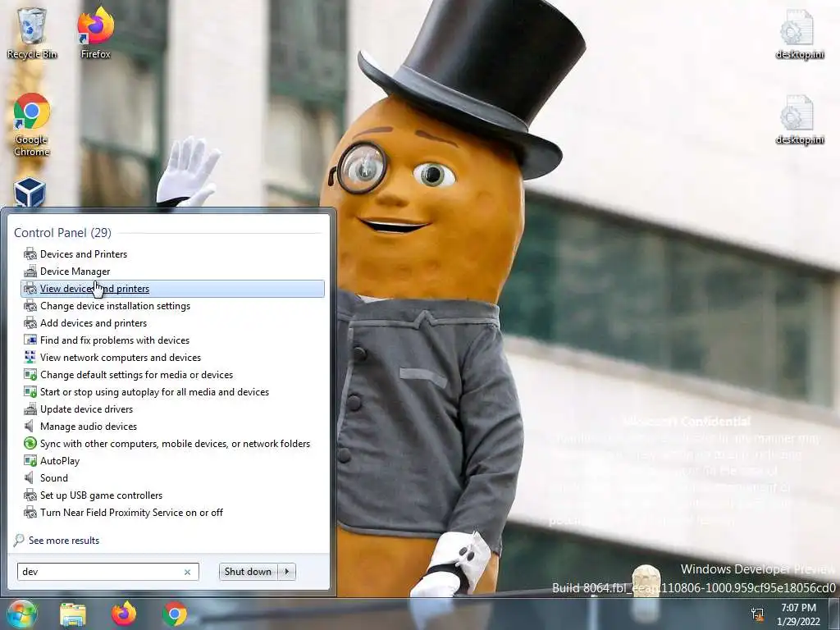Click the AutoPlay result icon
The height and width of the screenshot is (630, 840).
(x=30, y=461)
